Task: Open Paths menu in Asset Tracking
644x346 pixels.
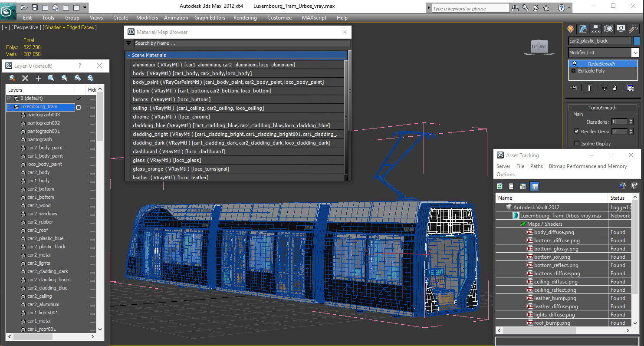Action: (536, 166)
